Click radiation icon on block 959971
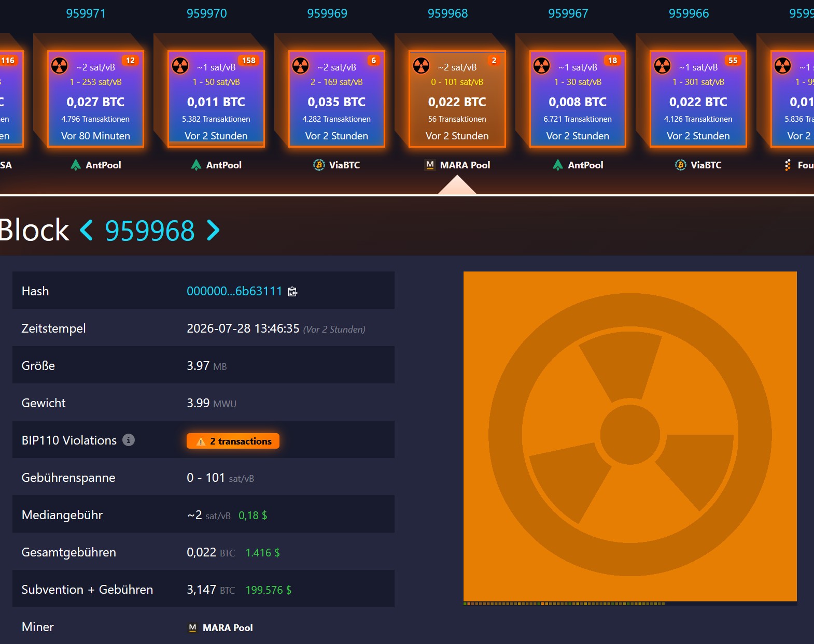 60,66
